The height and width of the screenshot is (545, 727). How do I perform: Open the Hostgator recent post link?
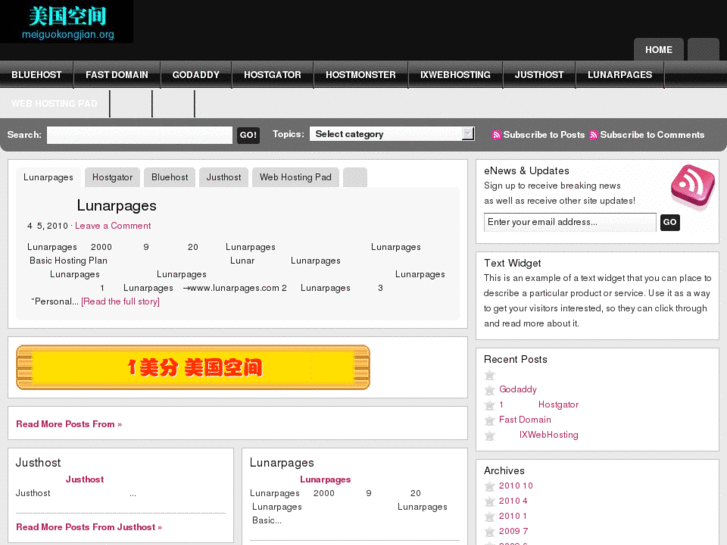(x=558, y=404)
